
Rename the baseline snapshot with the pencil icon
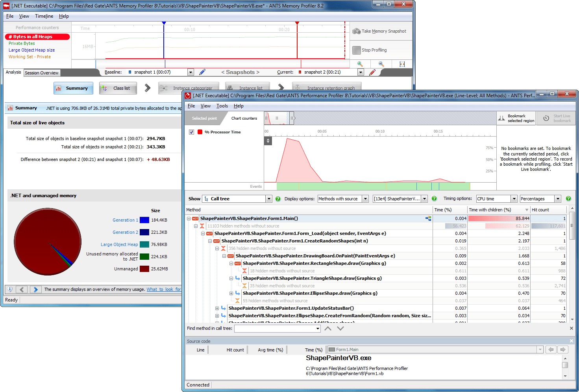[202, 72]
